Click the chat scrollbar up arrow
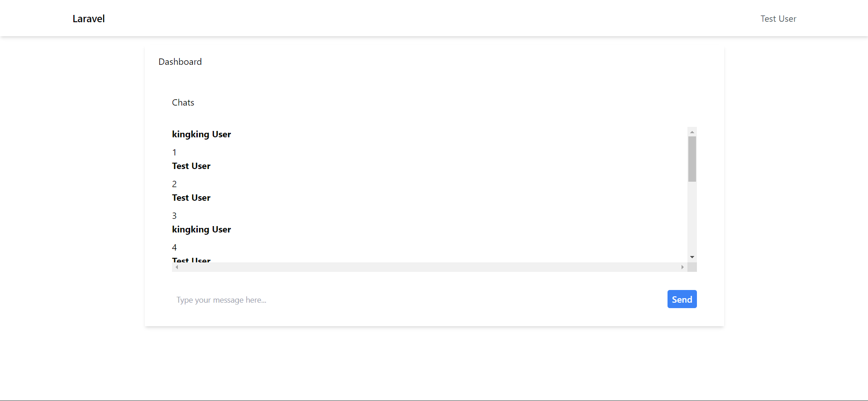 (x=692, y=132)
